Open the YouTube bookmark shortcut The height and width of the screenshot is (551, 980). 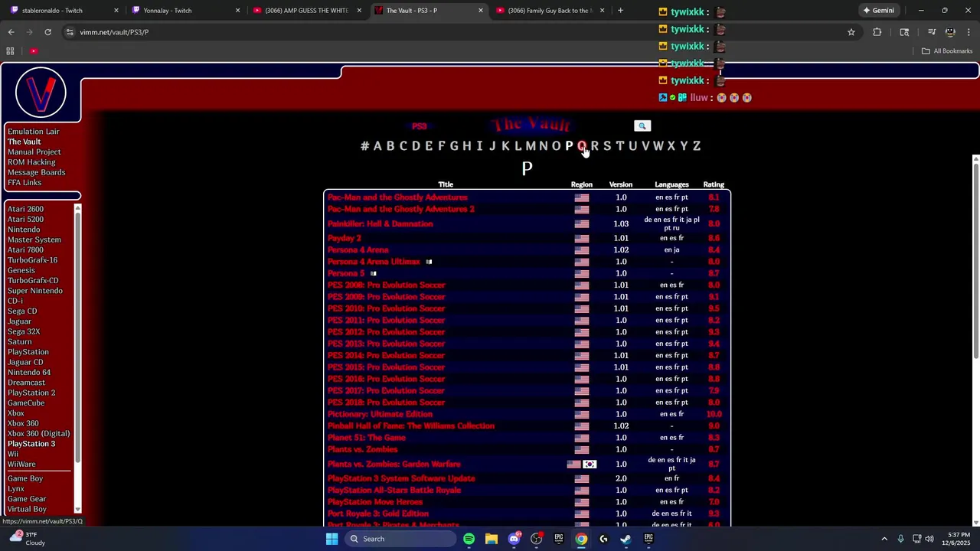pos(34,51)
